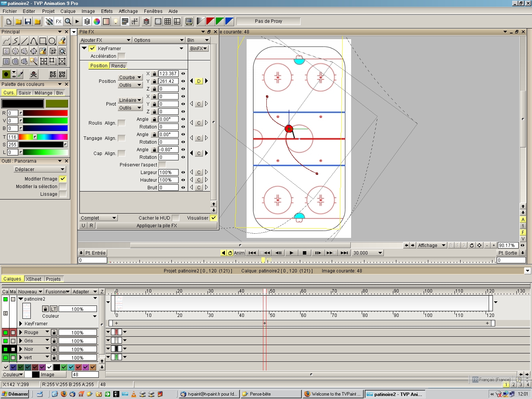
Task: Select the rectangle shape tool
Action: [x=43, y=41]
